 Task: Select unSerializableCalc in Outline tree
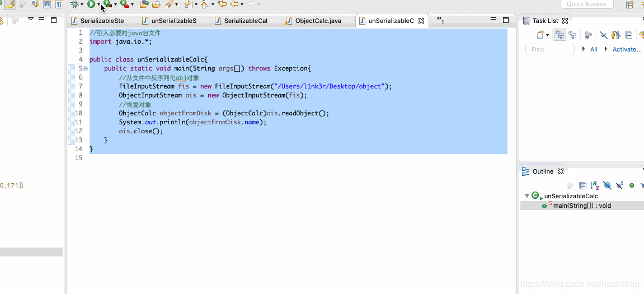click(x=571, y=196)
